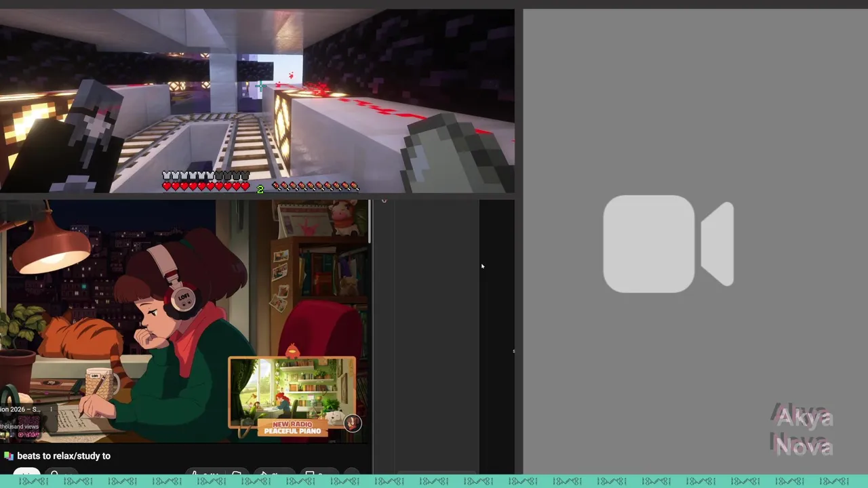Viewport: 868px width, 488px height.
Task: Click the channel avatar on the Peaceful Piano card
Action: pos(352,424)
